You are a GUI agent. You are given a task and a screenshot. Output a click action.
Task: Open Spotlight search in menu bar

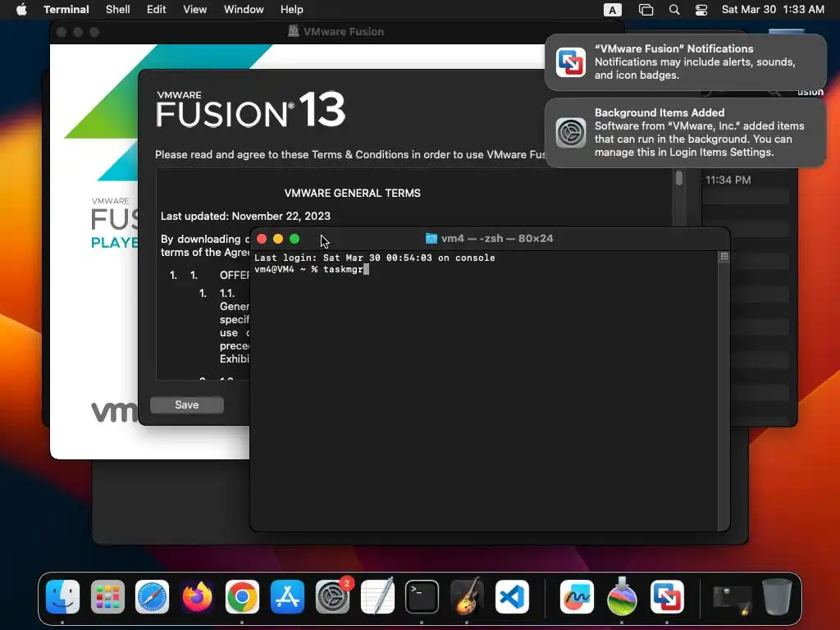[674, 10]
